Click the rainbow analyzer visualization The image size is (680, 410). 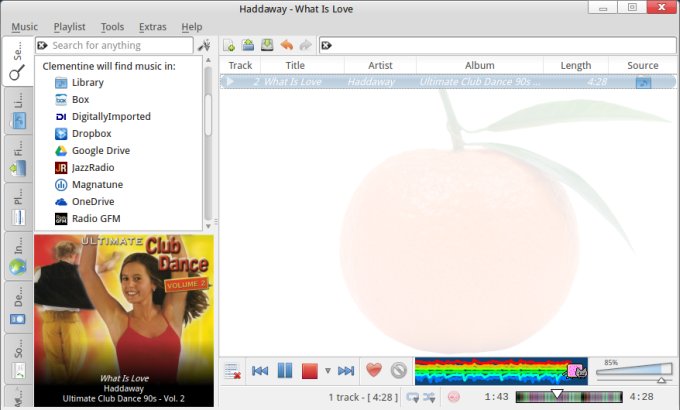tap(501, 371)
